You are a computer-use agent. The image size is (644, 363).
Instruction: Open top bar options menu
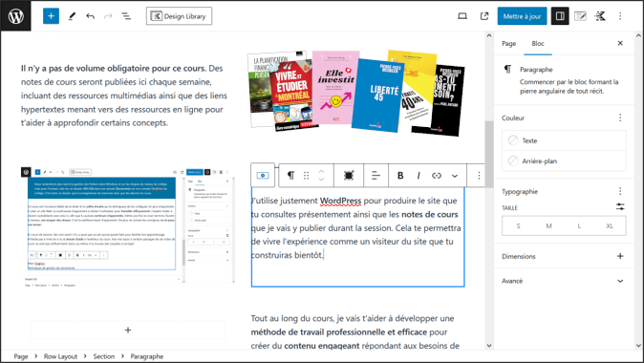[x=620, y=16]
